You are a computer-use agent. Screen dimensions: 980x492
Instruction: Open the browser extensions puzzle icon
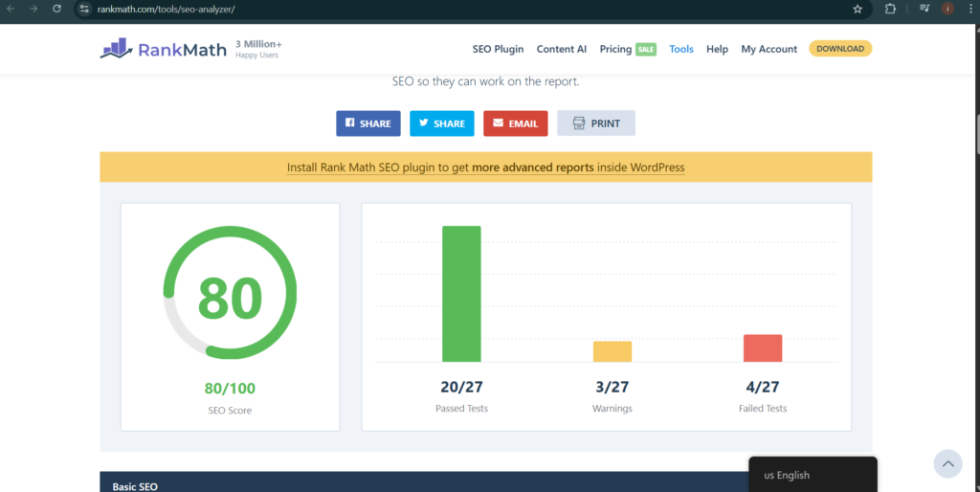click(890, 9)
